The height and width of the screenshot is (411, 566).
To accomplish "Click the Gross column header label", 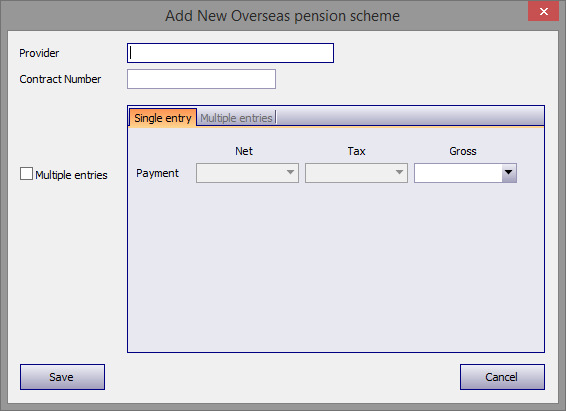I will (463, 151).
